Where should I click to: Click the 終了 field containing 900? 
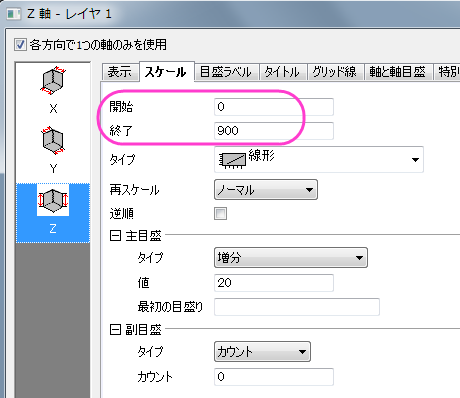(x=274, y=131)
